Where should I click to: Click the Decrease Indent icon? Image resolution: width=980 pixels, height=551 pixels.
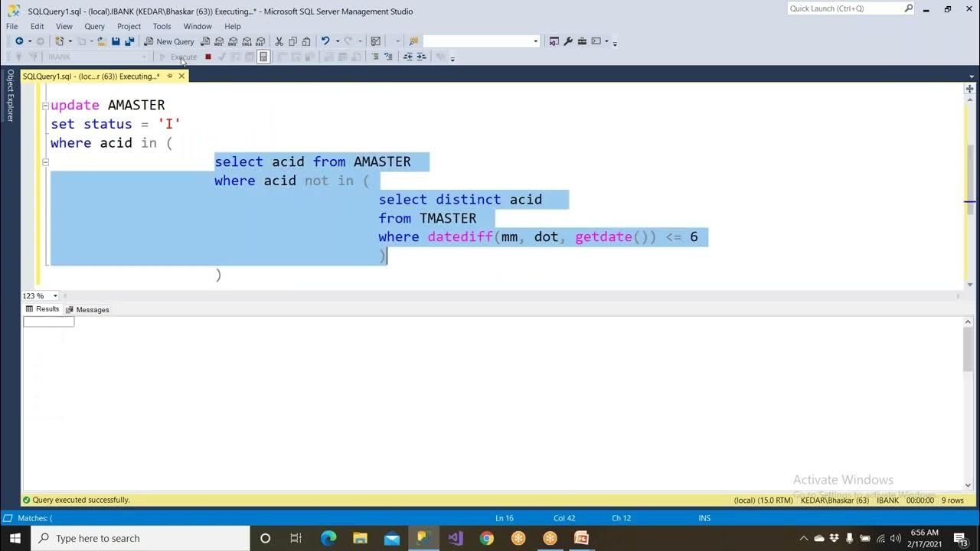[x=408, y=57]
